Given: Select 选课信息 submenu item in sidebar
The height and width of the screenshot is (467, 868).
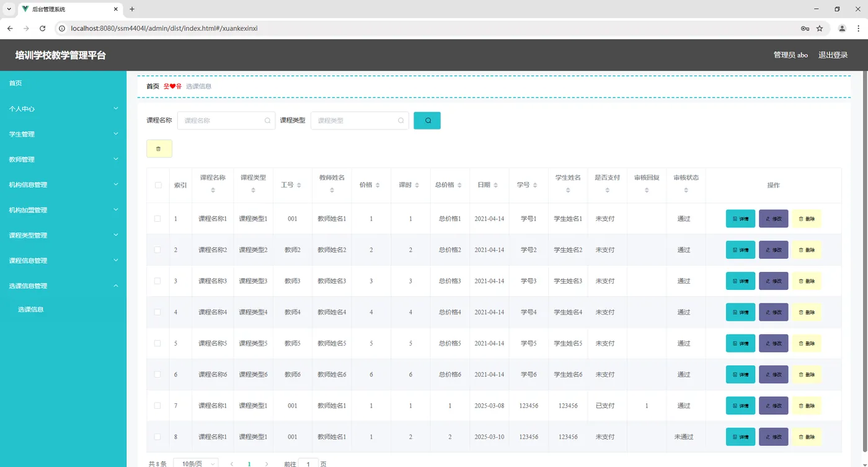Looking at the screenshot, I should [x=63, y=310].
